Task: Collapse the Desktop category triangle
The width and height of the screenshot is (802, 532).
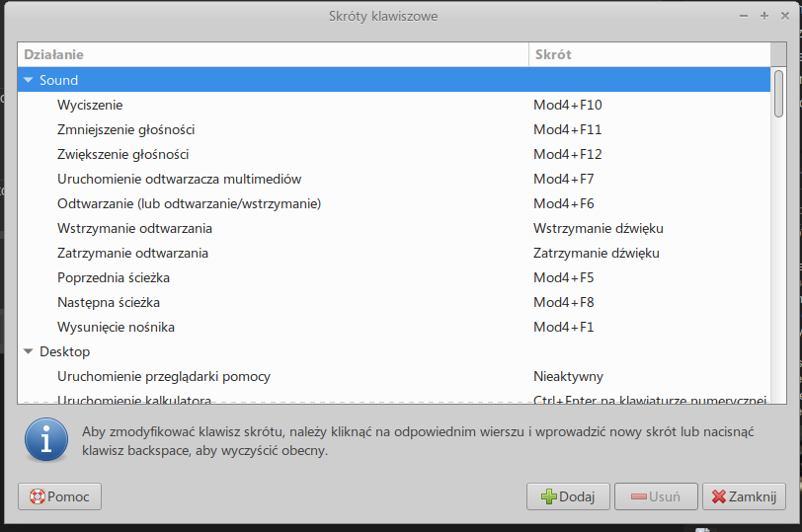Action: [x=29, y=351]
